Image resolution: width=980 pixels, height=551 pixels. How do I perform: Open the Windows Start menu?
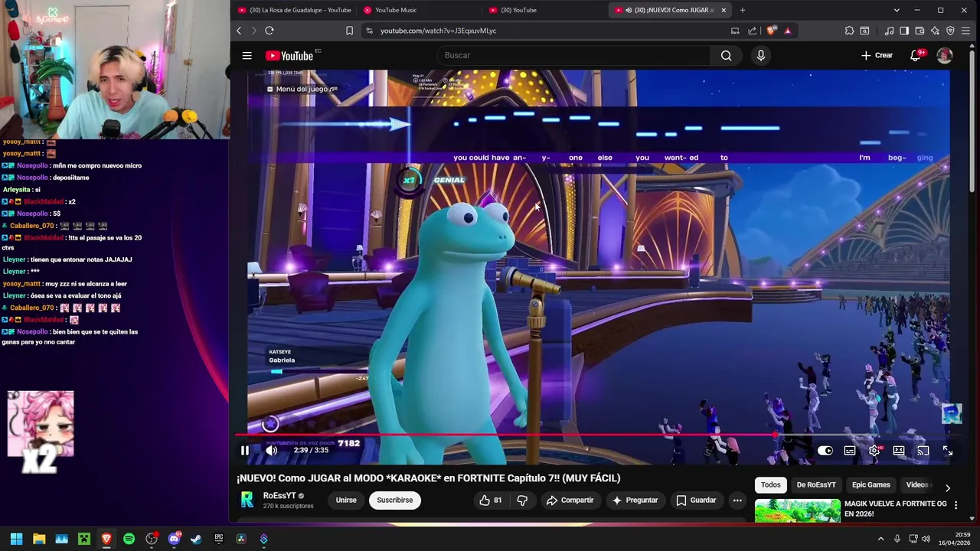(x=16, y=539)
